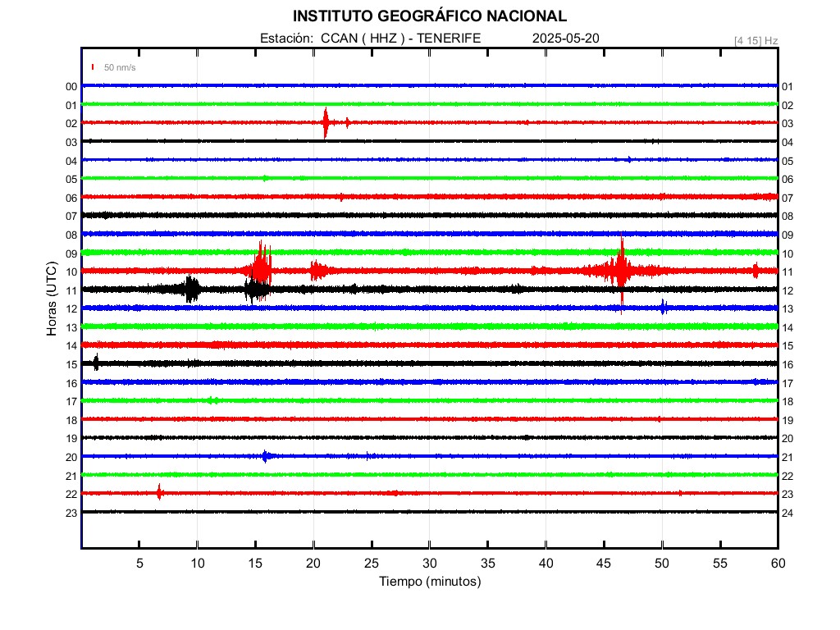Click the red spike at hour 10, minute 46

tap(622, 271)
